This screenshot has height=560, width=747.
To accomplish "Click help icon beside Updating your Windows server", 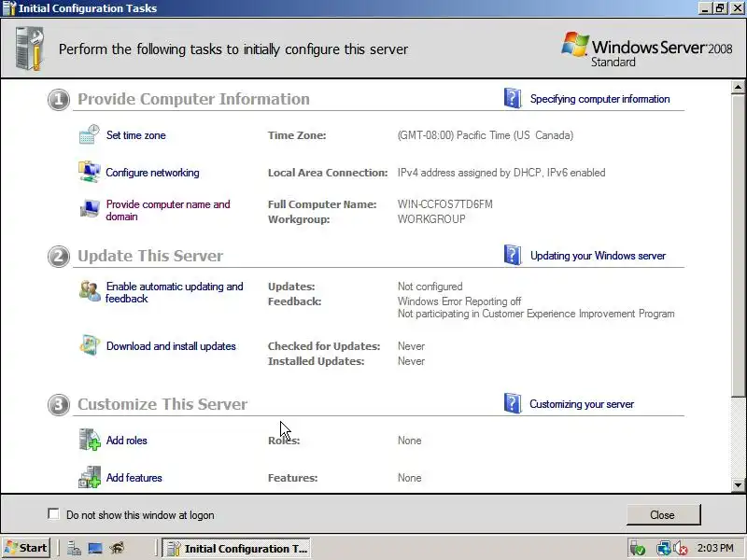I will (x=513, y=255).
